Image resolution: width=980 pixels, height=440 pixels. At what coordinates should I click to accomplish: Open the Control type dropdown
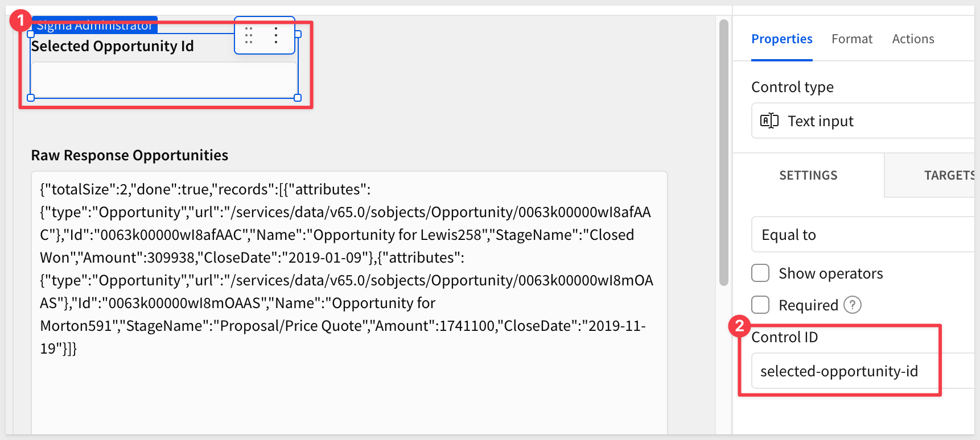point(863,121)
